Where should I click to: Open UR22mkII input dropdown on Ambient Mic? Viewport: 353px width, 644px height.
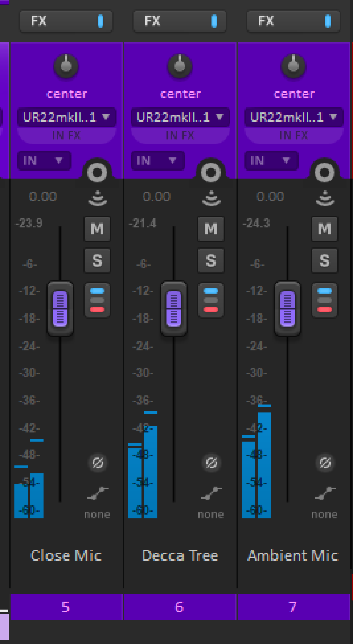tap(294, 117)
